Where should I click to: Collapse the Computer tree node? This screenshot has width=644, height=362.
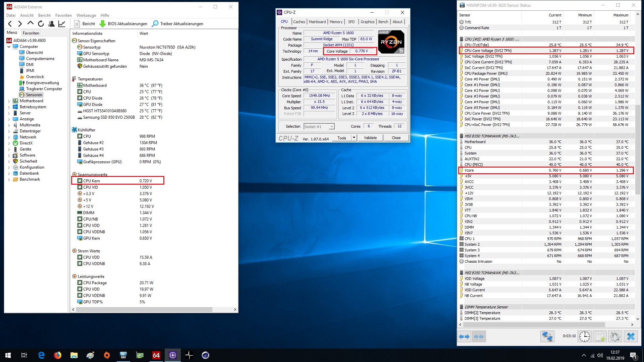point(9,47)
